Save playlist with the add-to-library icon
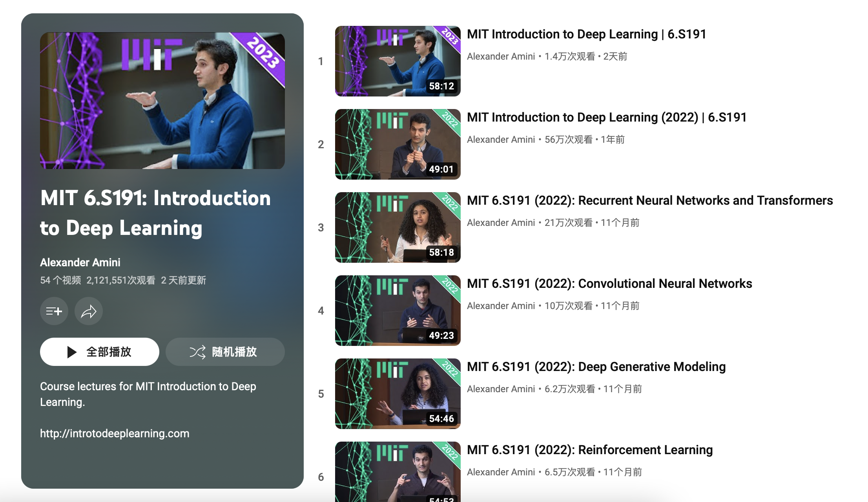868x502 pixels. click(54, 311)
